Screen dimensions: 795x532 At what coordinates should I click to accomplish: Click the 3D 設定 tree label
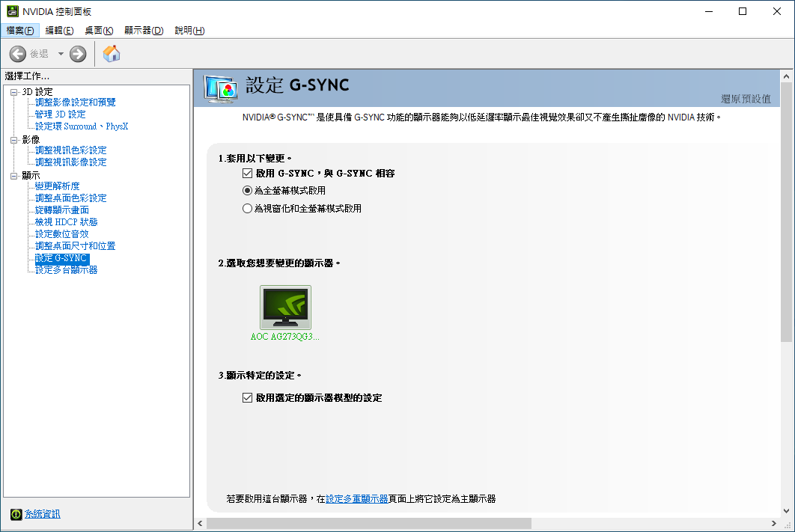(37, 92)
